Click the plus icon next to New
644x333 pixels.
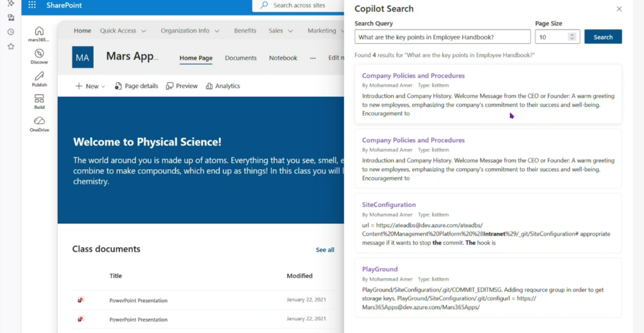(79, 86)
